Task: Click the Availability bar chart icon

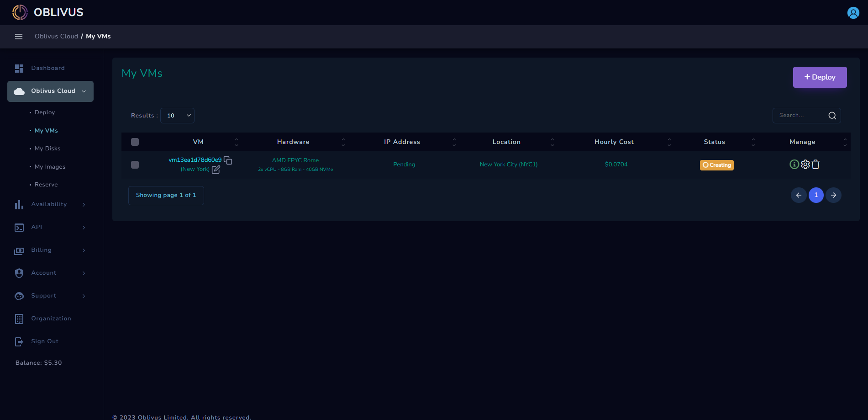Action: [x=19, y=205]
